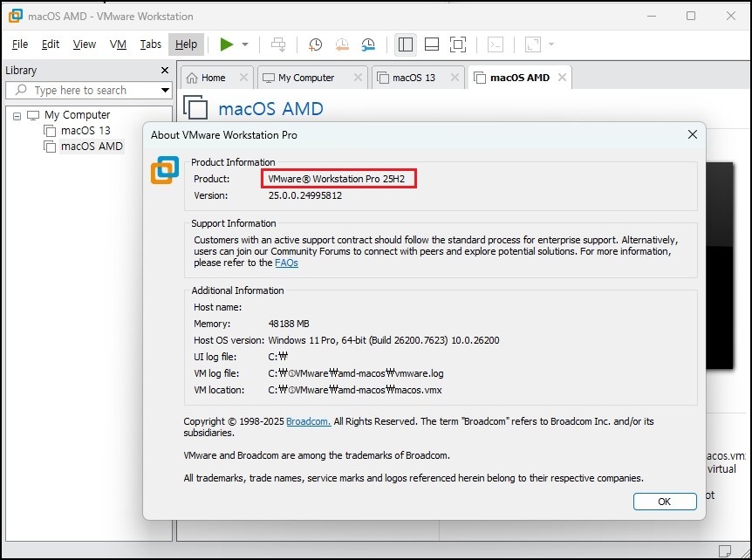This screenshot has width=752, height=560.
Task: Open the Help menu
Action: [186, 44]
